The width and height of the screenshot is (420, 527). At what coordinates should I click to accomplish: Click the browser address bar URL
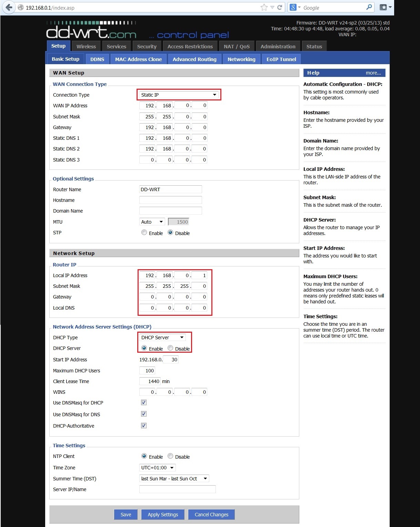tap(50, 8)
